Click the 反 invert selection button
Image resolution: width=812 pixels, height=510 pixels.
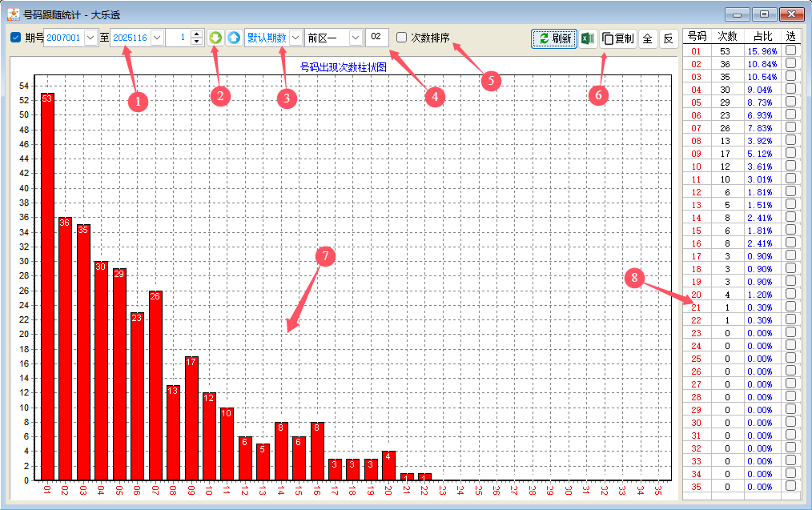(x=668, y=38)
